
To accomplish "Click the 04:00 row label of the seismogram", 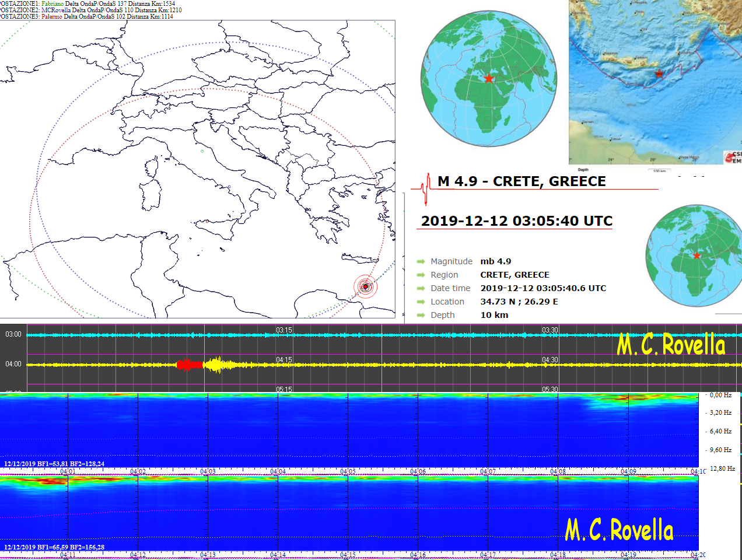I will pos(13,364).
